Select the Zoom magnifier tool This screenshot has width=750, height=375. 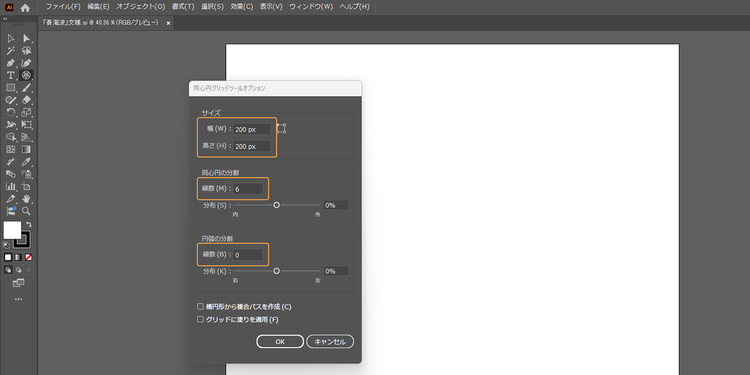[26, 211]
